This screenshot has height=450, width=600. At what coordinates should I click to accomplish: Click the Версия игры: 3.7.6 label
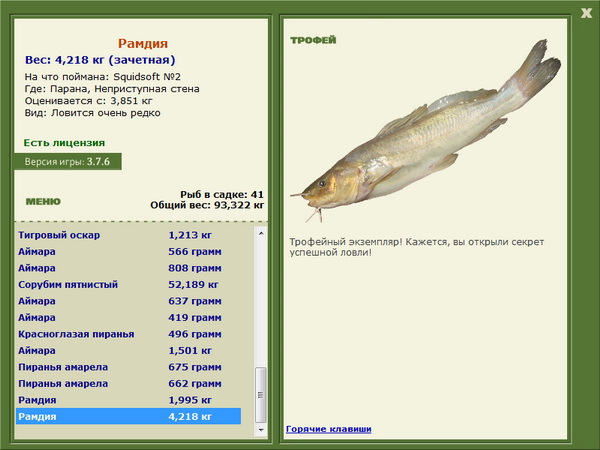pos(68,161)
